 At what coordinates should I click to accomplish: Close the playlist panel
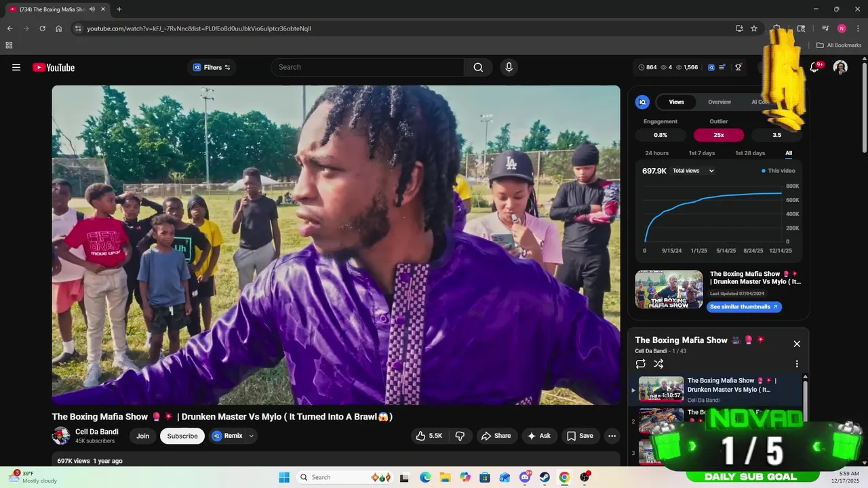point(797,344)
